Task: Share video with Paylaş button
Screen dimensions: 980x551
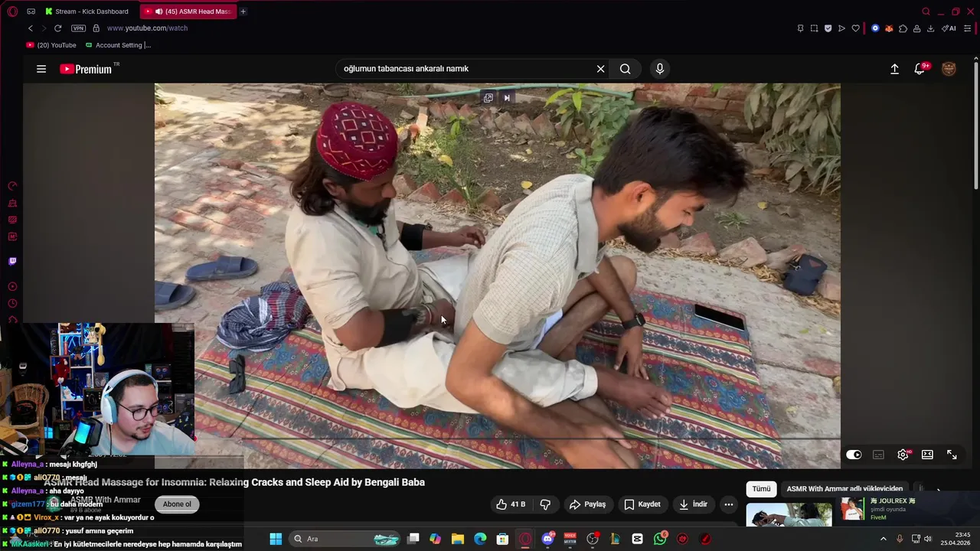Action: (x=587, y=504)
